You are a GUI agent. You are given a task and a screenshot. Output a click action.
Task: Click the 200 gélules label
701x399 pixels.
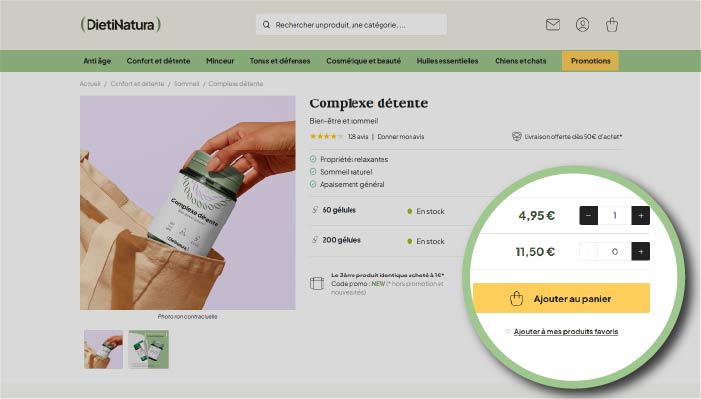pos(341,240)
